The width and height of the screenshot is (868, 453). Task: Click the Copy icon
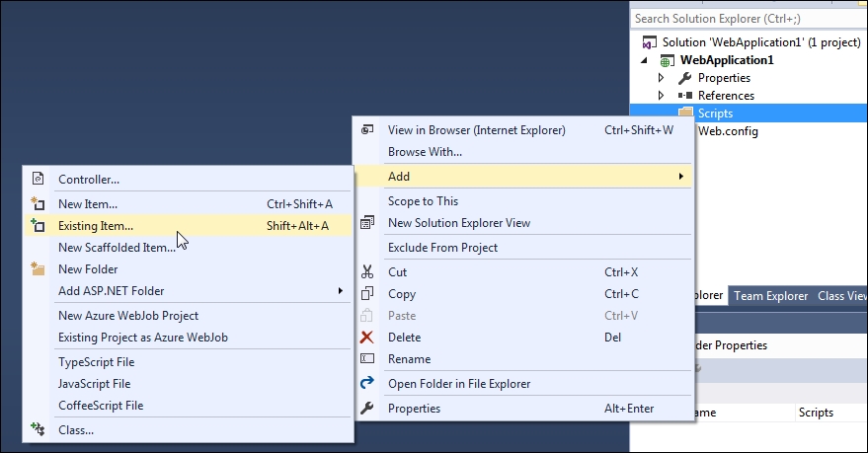367,293
